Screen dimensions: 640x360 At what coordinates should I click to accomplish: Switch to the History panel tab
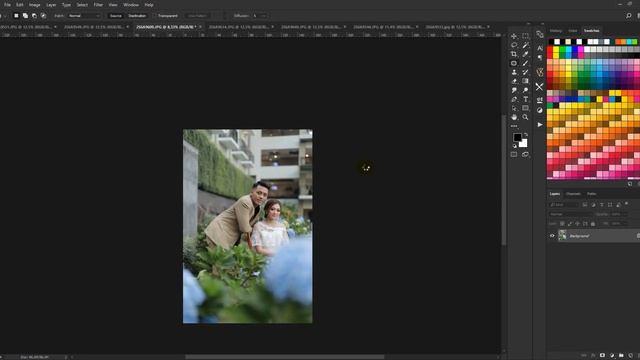pos(556,31)
